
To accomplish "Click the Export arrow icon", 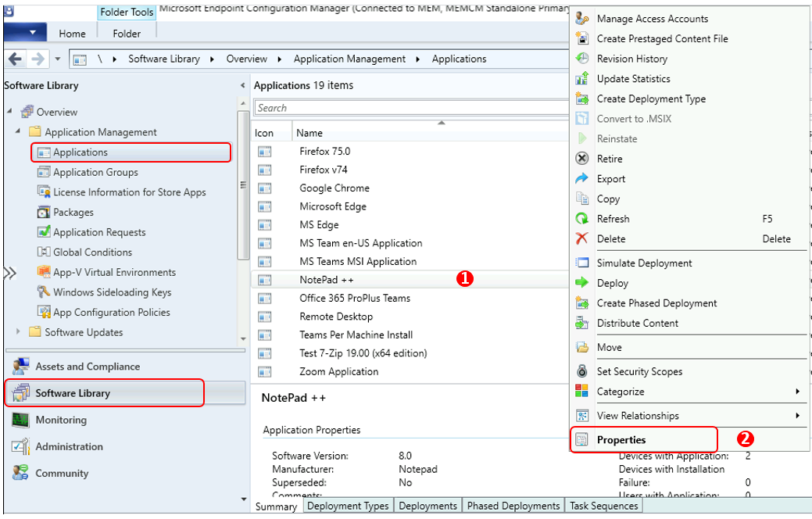I will 582,179.
